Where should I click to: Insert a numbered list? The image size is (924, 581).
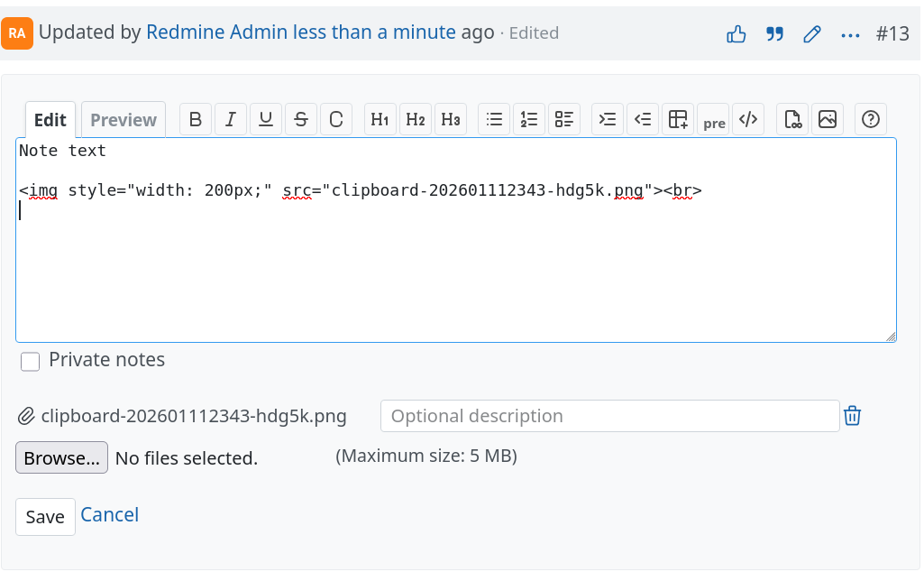(529, 119)
